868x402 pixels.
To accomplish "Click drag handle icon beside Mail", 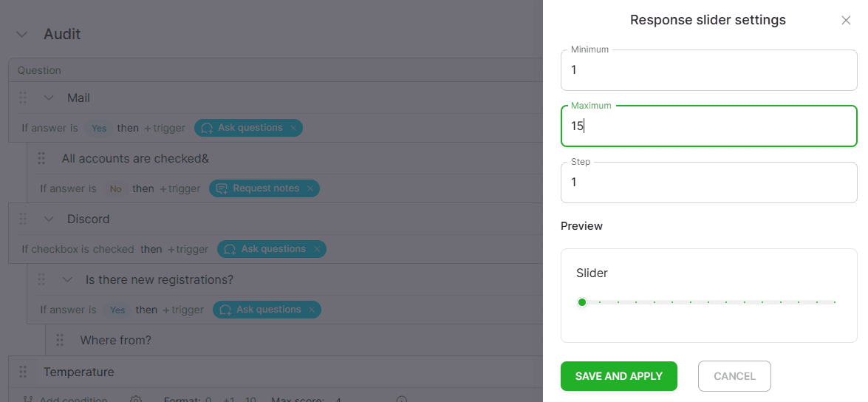I will point(23,98).
